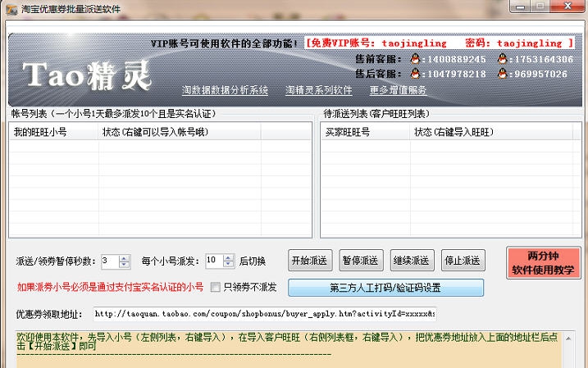Open the 更多增值服务 link
This screenshot has width=588, height=368.
pos(399,90)
